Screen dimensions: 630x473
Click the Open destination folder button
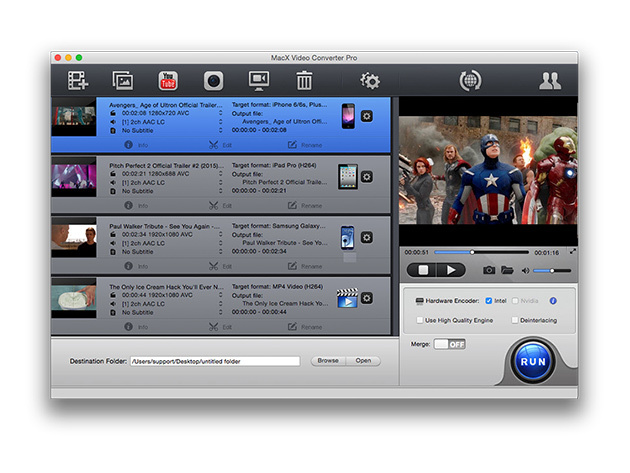(363, 361)
